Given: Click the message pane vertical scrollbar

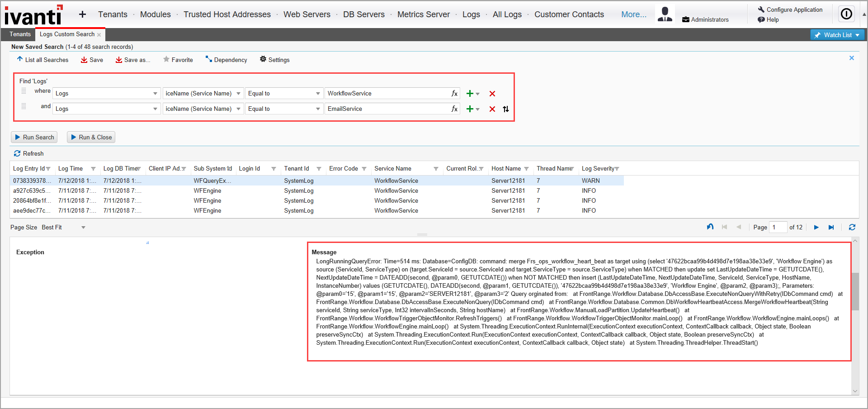Looking at the screenshot, I should 855,291.
